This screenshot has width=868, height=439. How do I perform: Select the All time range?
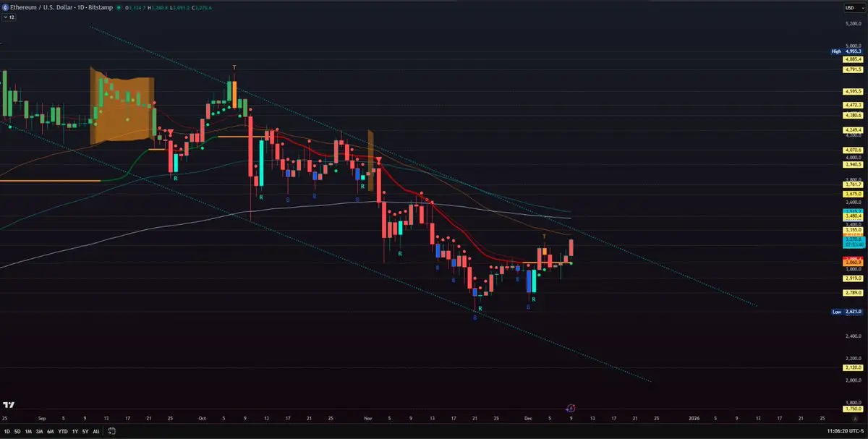96,432
